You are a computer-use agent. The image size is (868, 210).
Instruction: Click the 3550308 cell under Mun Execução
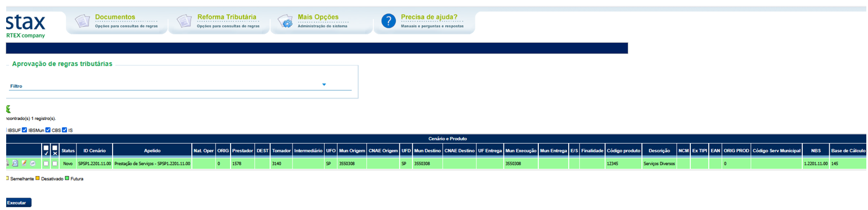pyautogui.click(x=521, y=163)
